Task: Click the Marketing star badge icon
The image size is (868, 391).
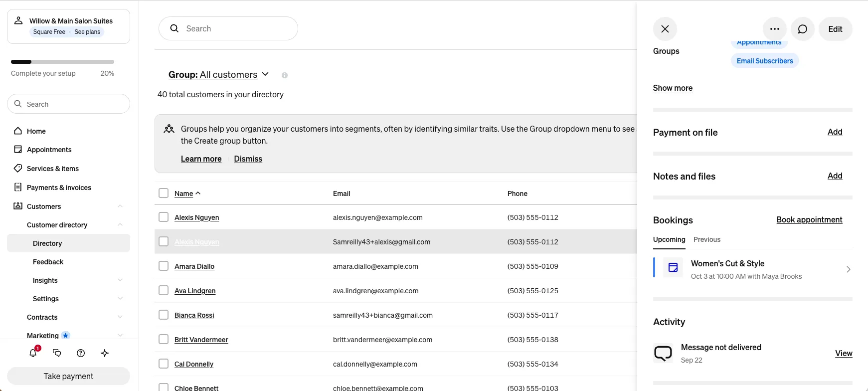Action: [65, 336]
